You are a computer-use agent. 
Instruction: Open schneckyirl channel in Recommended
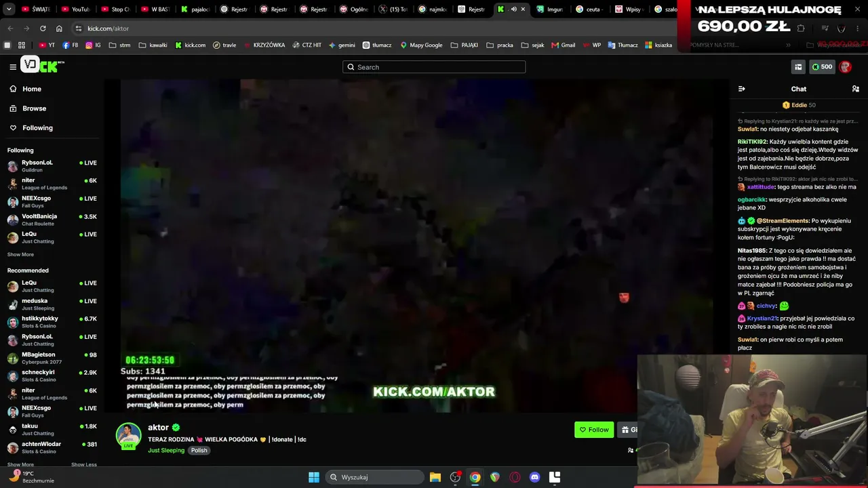[52, 375]
